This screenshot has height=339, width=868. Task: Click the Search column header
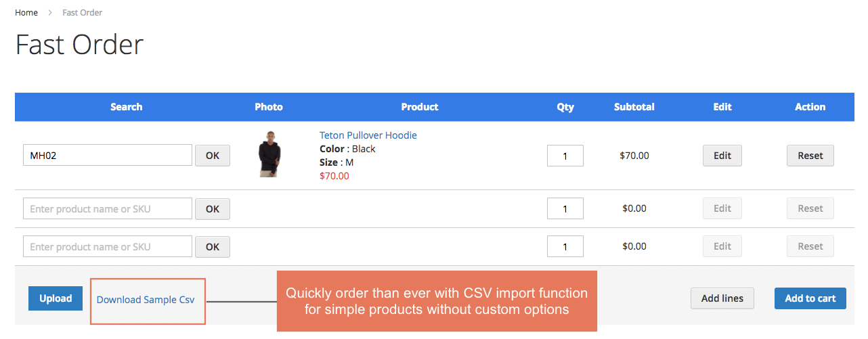127,107
